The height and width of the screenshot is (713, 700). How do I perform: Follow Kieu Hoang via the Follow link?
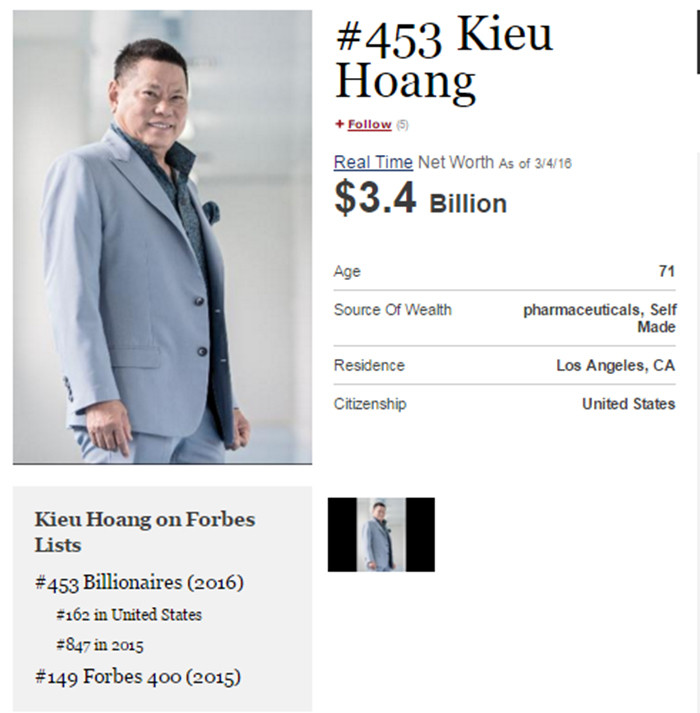[369, 125]
